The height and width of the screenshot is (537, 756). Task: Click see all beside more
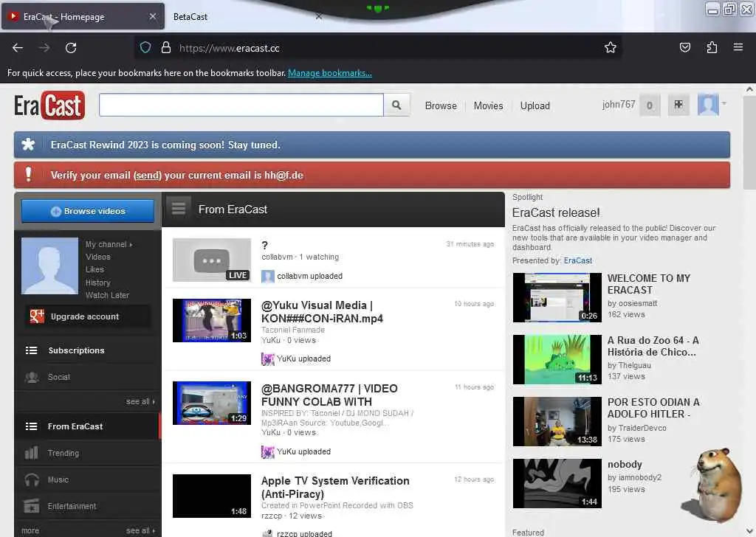tap(140, 530)
